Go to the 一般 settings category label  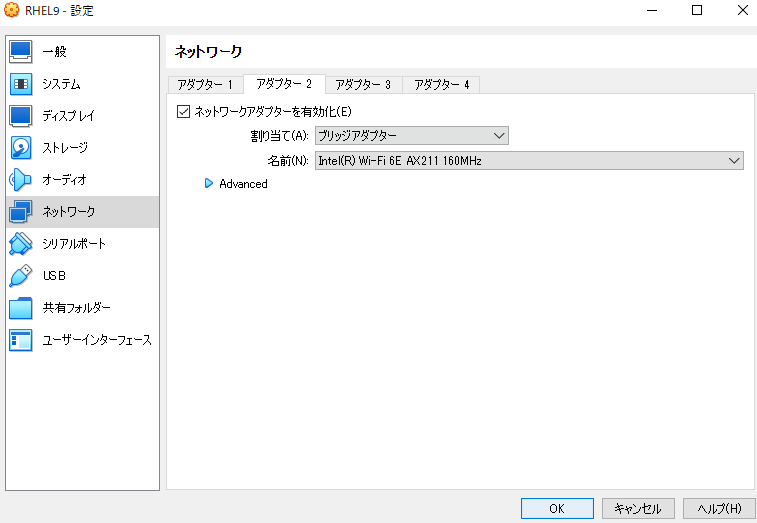tap(54, 52)
